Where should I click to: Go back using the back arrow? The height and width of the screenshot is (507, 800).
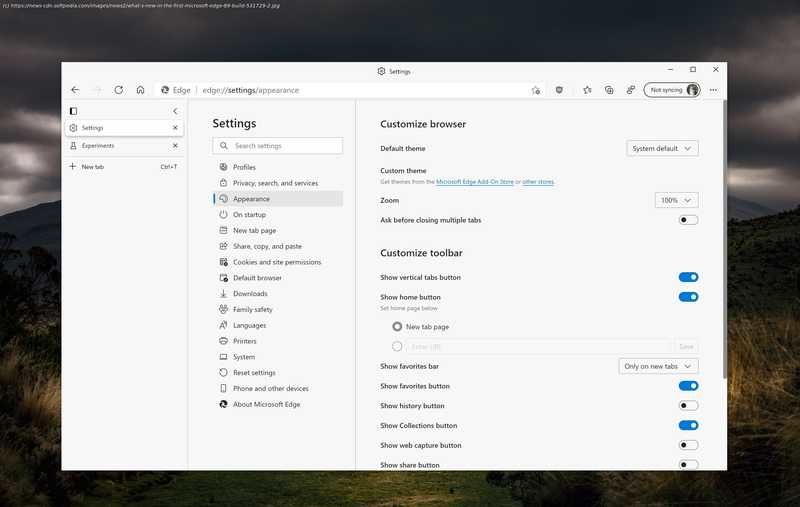tap(75, 90)
